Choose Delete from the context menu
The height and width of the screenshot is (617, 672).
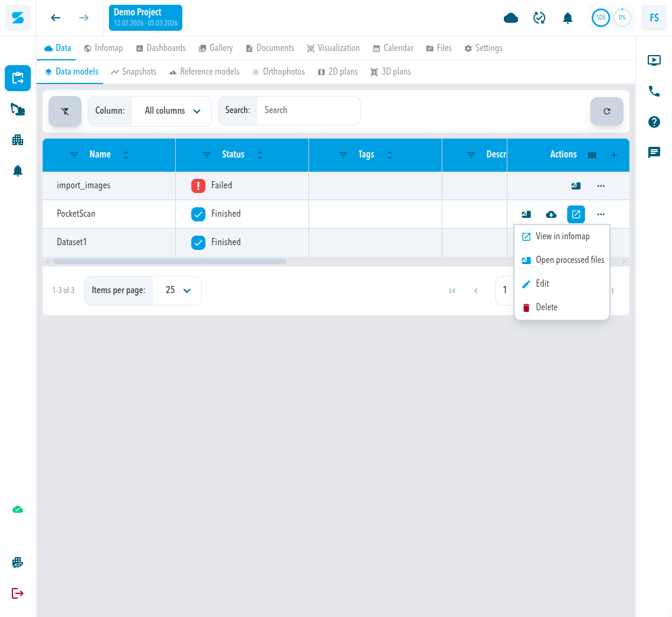[x=561, y=307]
